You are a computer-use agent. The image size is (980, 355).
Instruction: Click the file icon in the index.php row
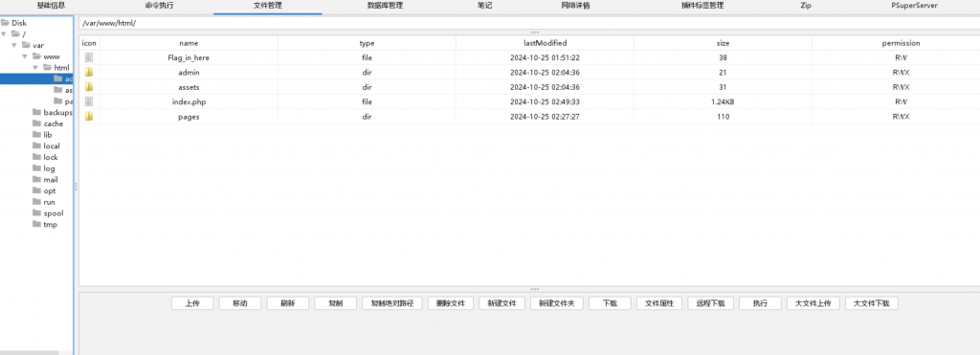(89, 101)
